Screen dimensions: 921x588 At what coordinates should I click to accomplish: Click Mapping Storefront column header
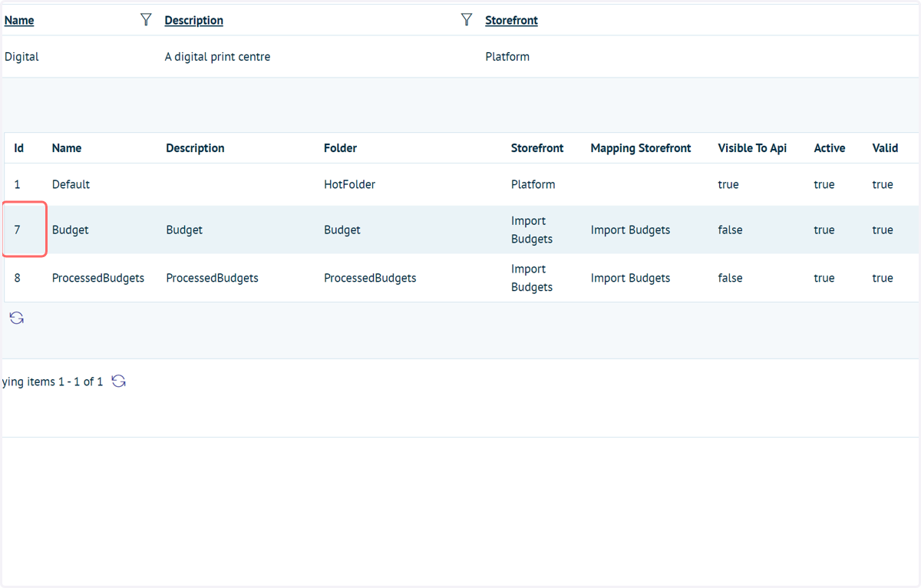click(641, 148)
